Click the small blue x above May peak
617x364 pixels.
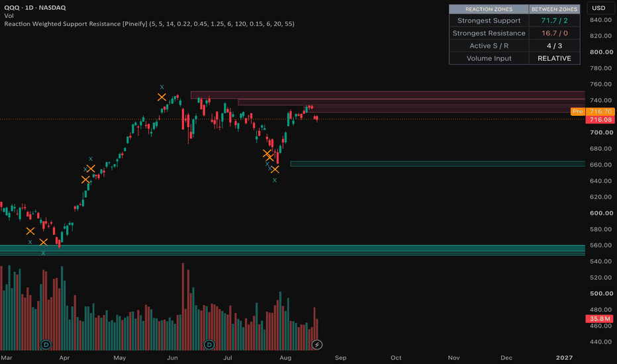pyautogui.click(x=162, y=87)
